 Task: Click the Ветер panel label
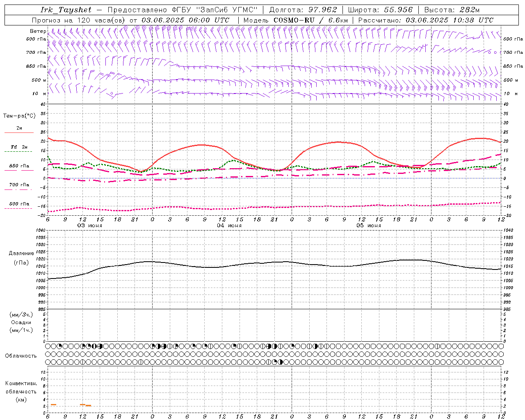tap(38, 31)
